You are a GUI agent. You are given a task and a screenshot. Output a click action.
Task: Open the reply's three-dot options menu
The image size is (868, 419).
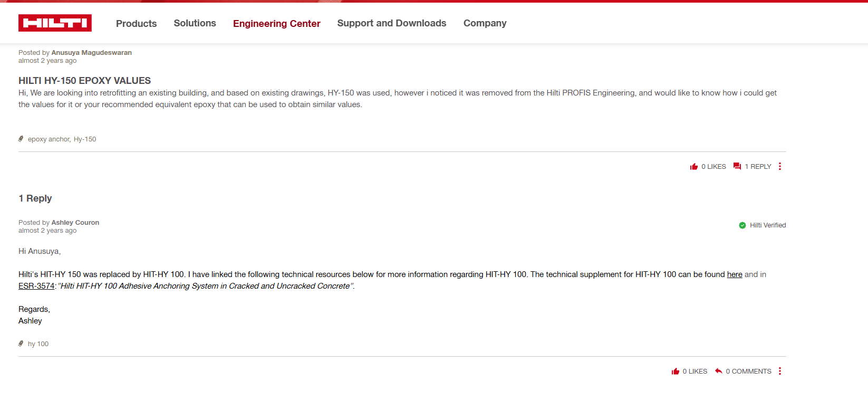[x=779, y=372]
